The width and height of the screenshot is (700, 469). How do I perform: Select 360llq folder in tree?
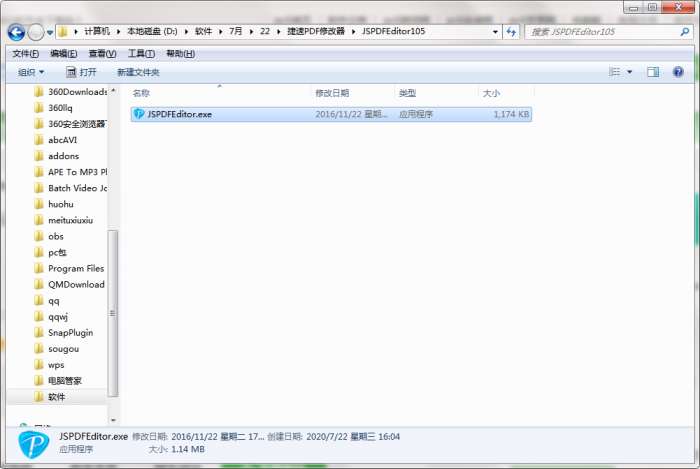53,108
